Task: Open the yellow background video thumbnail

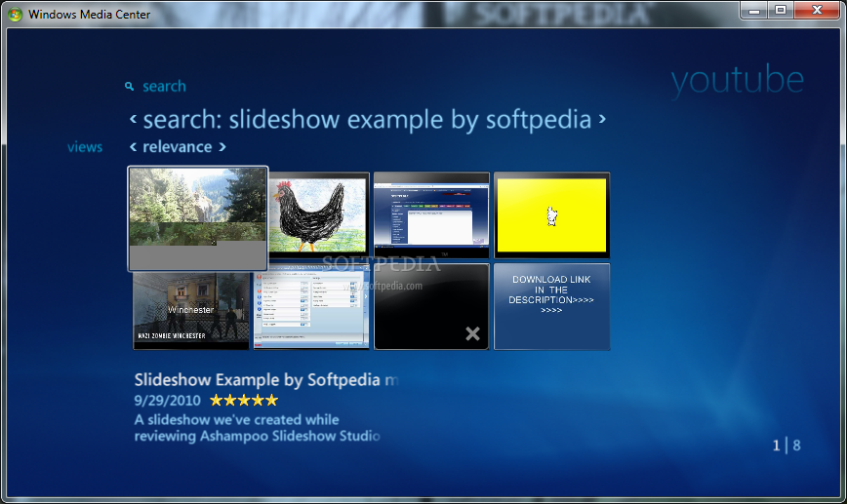Action: (551, 214)
